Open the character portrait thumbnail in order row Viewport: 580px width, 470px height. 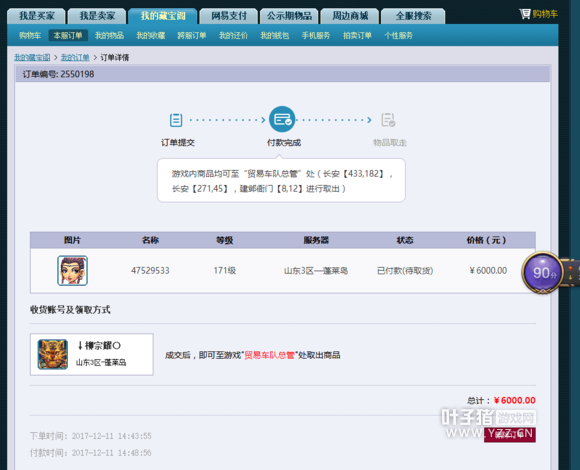(x=72, y=270)
